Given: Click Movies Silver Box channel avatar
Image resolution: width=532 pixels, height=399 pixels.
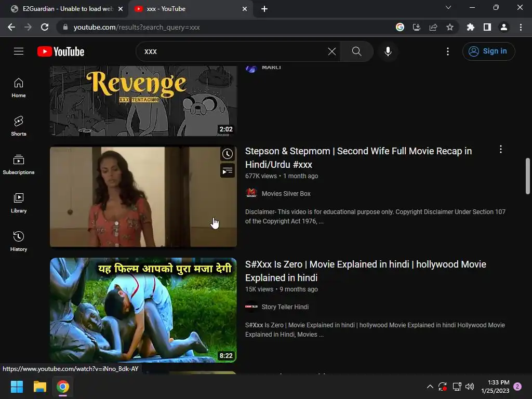Looking at the screenshot, I should [251, 193].
